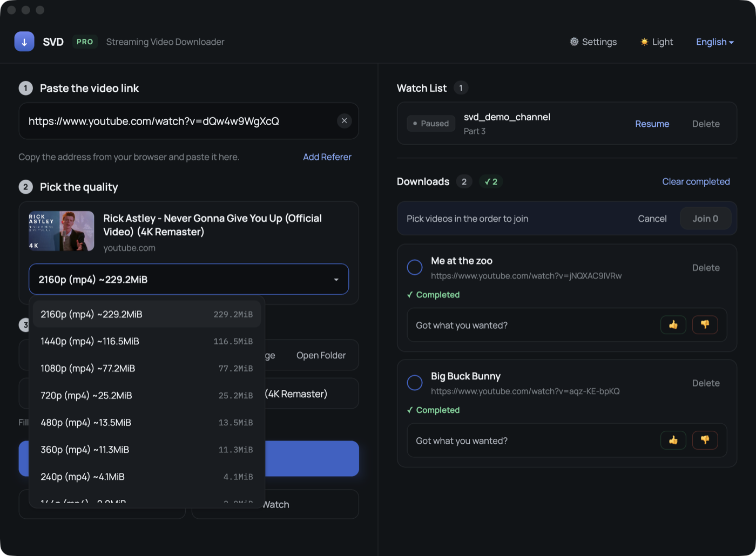Image resolution: width=756 pixels, height=556 pixels.
Task: Open the English language dropdown
Action: tap(714, 42)
